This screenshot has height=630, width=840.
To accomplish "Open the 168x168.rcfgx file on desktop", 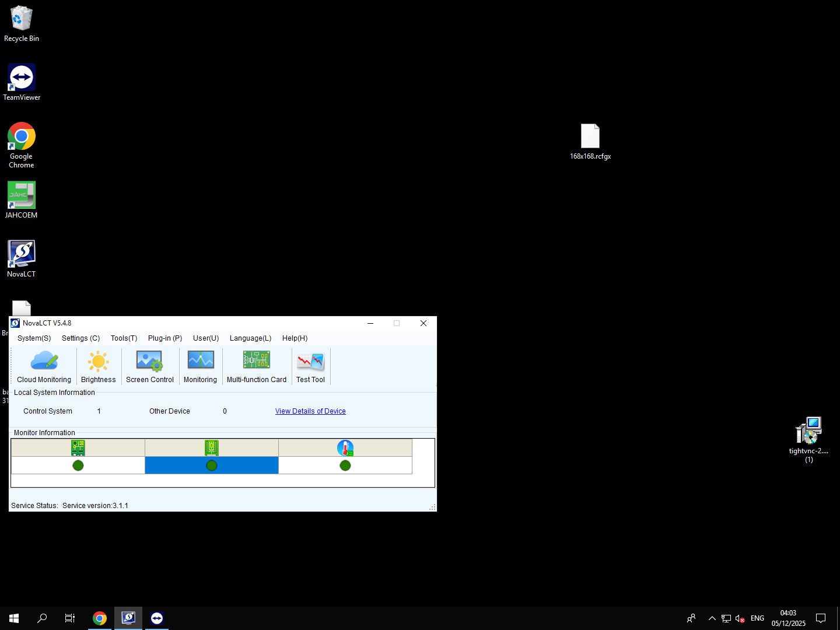I will click(x=590, y=136).
